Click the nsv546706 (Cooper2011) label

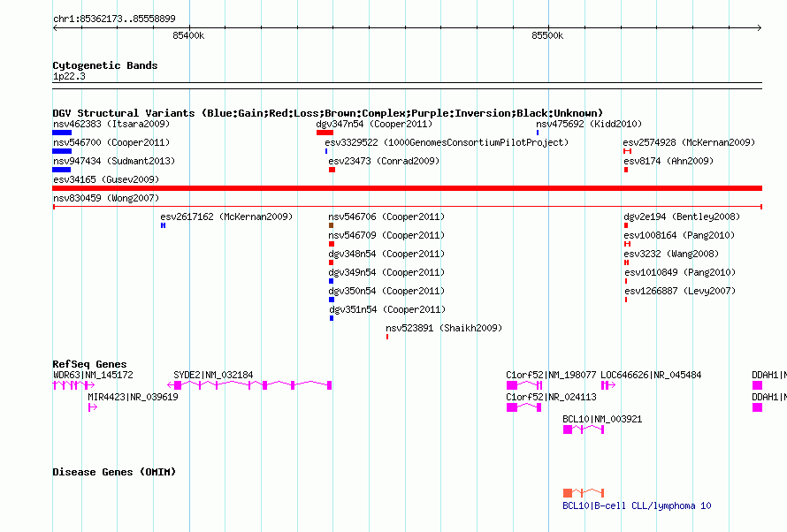pyautogui.click(x=386, y=217)
